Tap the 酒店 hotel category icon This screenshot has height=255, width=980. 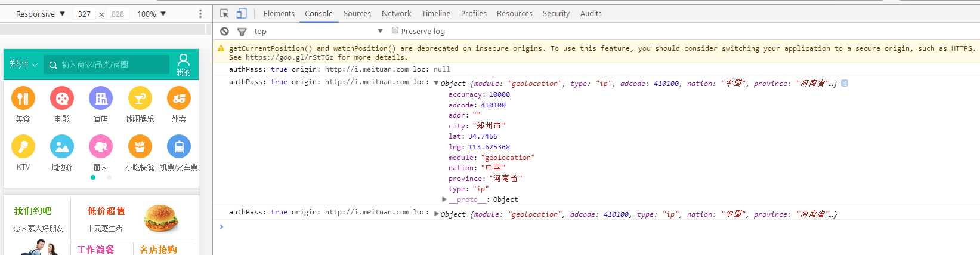pyautogui.click(x=101, y=99)
